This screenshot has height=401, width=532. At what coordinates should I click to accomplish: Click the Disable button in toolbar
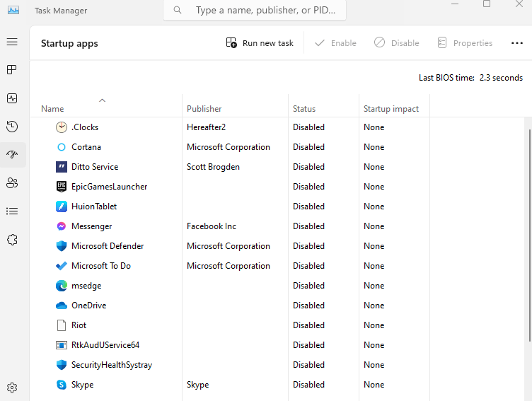(397, 43)
